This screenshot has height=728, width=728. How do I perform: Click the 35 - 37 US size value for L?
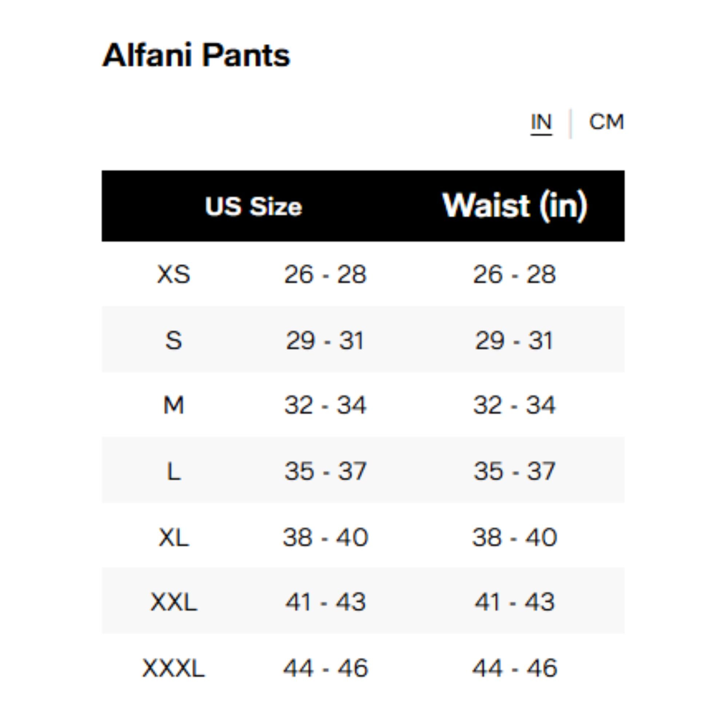[325, 470]
